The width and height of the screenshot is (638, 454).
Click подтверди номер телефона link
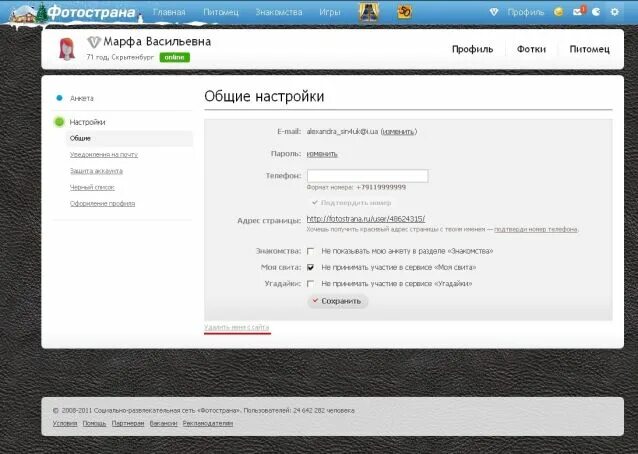tap(536, 229)
